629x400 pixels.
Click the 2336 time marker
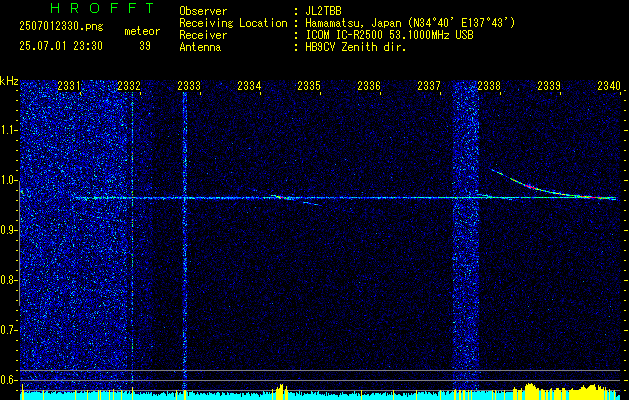369,85
